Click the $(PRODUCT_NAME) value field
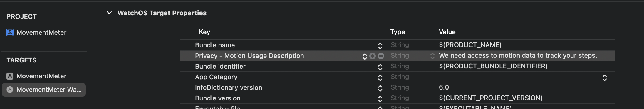The width and height of the screenshot is (644, 109). (470, 45)
